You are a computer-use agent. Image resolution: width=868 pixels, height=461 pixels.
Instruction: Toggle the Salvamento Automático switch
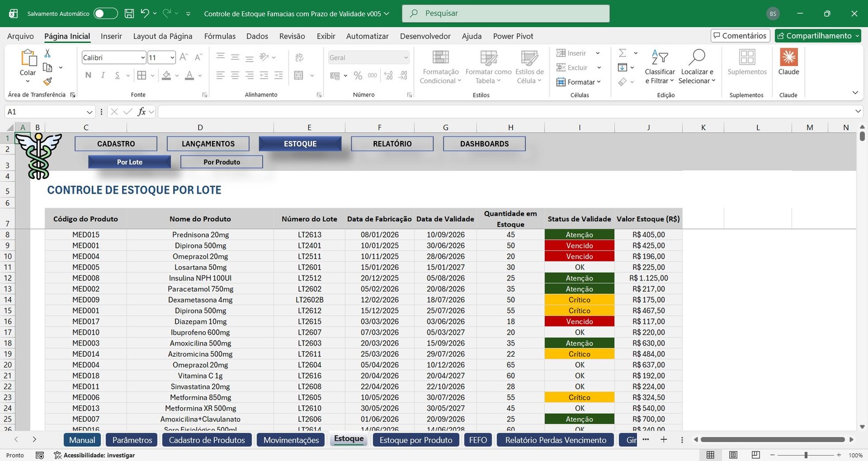click(x=105, y=14)
